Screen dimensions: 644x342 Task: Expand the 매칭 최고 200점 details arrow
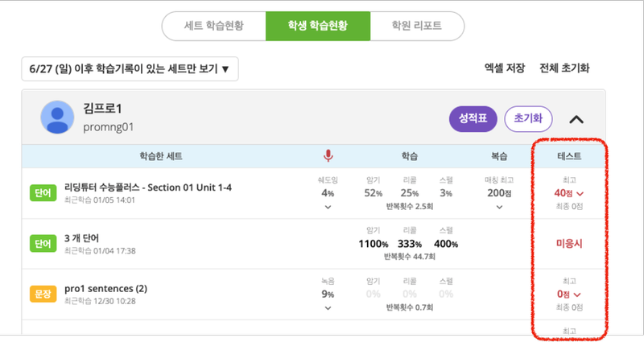[x=499, y=208]
